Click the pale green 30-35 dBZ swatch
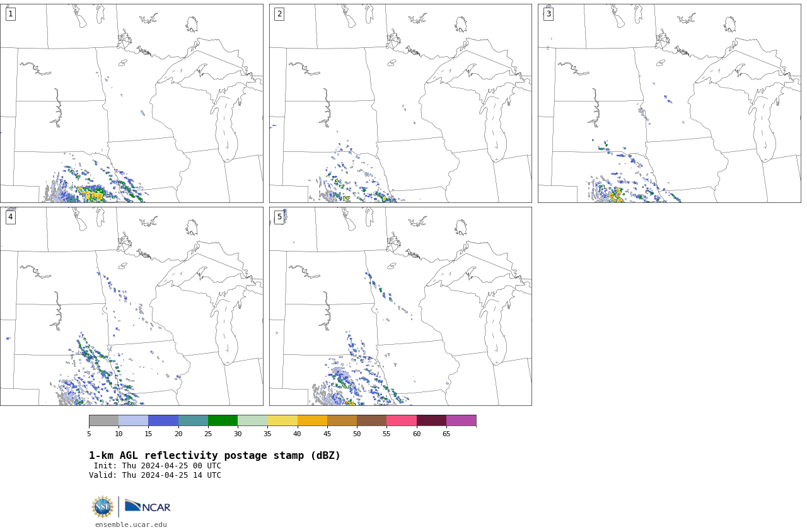The image size is (807, 532). tap(252, 420)
